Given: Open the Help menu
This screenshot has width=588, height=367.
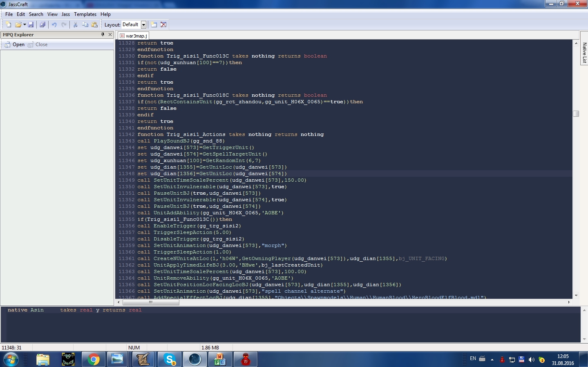Looking at the screenshot, I should pos(105,14).
